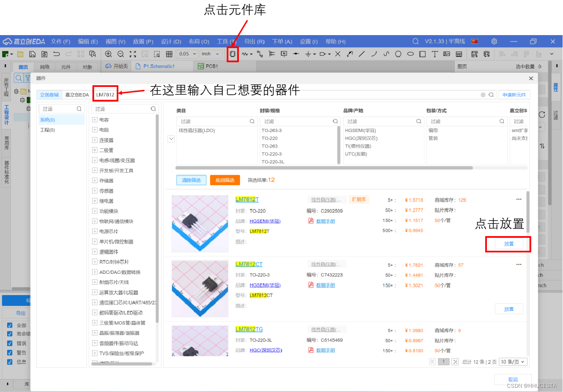Click 取消 button in dialog
The height and width of the screenshot is (392, 563).
coord(513,379)
